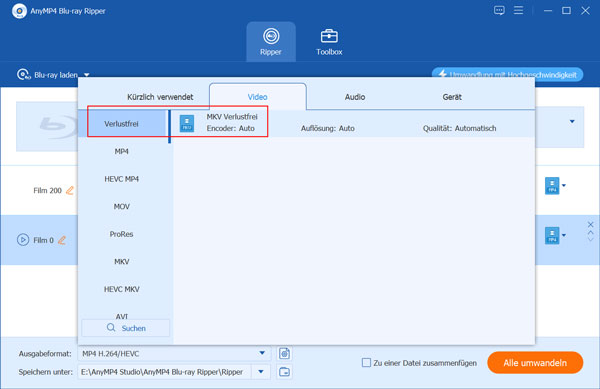Open the Toolbox briefcase icon
The image size is (600, 389).
(329, 36)
